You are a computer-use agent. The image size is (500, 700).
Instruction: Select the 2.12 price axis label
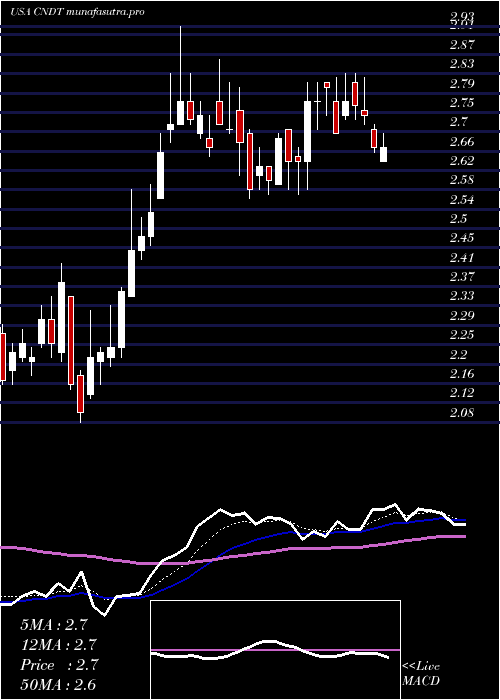coord(462,393)
